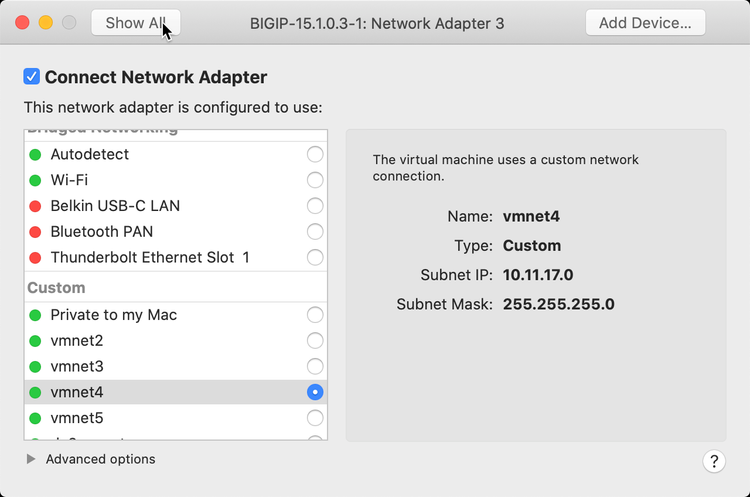Image resolution: width=750 pixels, height=497 pixels.
Task: Click the red status dot beside Belkin USB-C LAN
Action: pos(35,206)
